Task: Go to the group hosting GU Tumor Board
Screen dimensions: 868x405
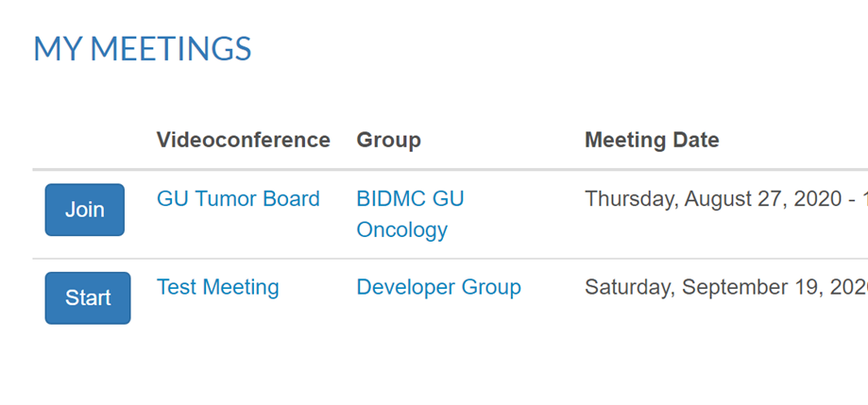Action: click(x=410, y=214)
